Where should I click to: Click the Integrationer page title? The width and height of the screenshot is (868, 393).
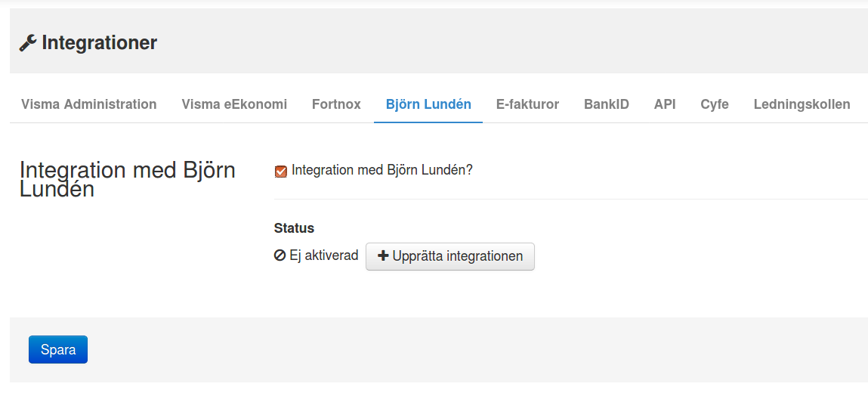coord(99,42)
